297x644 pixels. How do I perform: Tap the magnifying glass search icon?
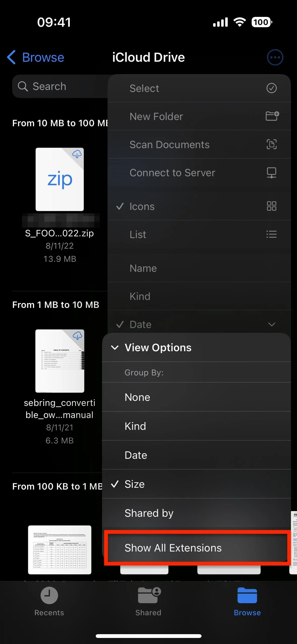23,86
